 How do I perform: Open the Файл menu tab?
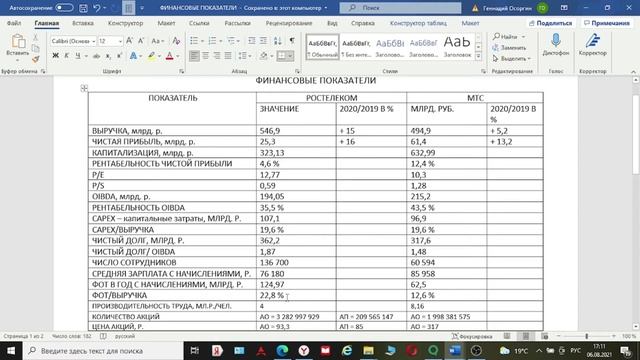14,23
